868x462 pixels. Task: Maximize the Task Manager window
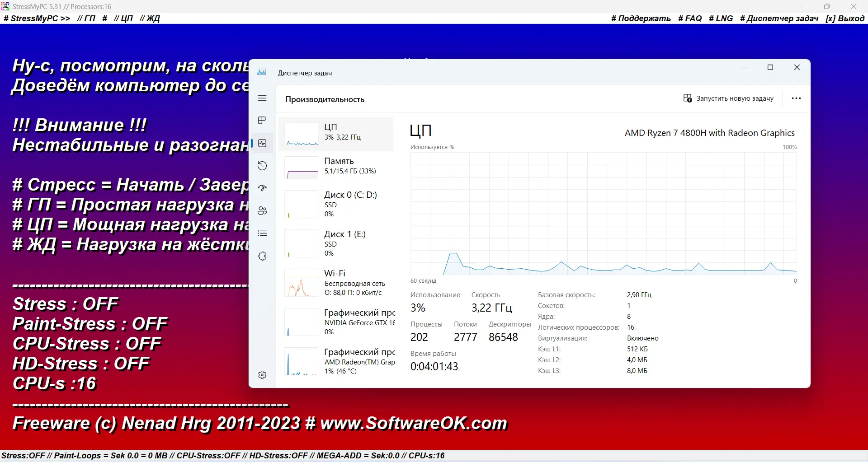click(770, 67)
